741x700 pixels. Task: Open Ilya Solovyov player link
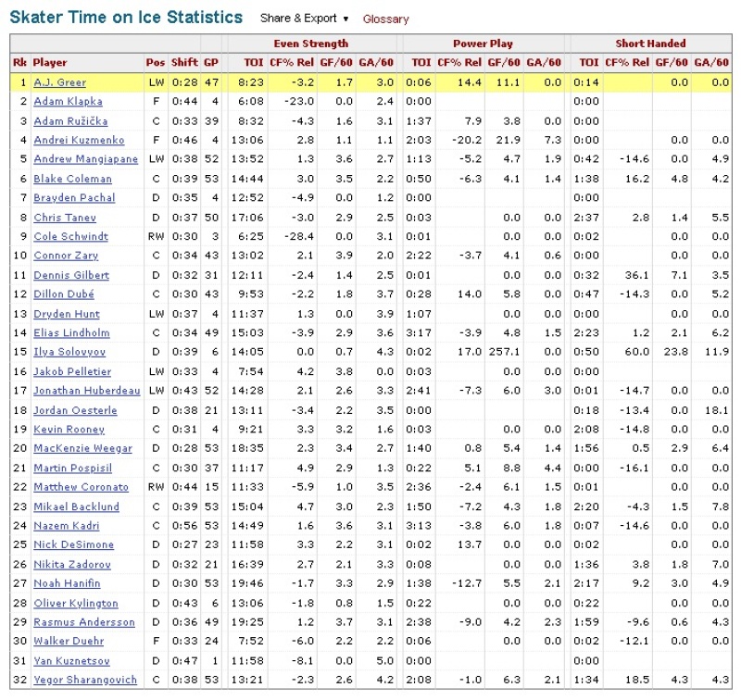tap(69, 352)
